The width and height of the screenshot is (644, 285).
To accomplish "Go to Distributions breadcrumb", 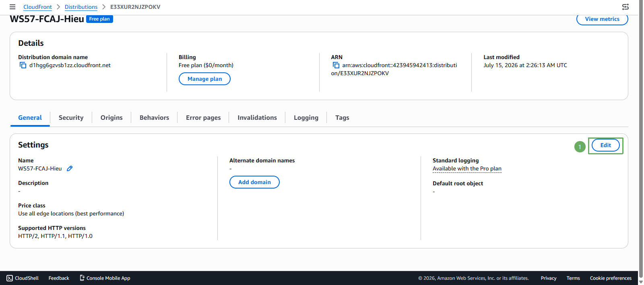I will [x=81, y=7].
